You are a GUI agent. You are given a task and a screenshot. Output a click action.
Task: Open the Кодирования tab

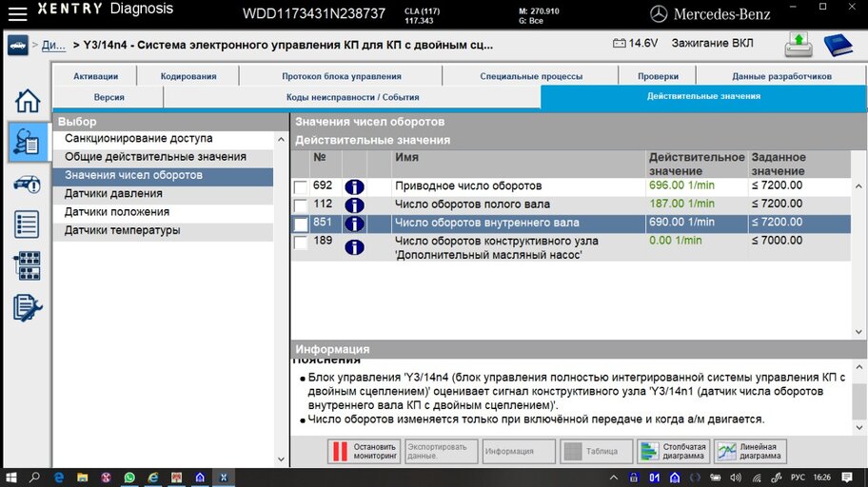(188, 76)
